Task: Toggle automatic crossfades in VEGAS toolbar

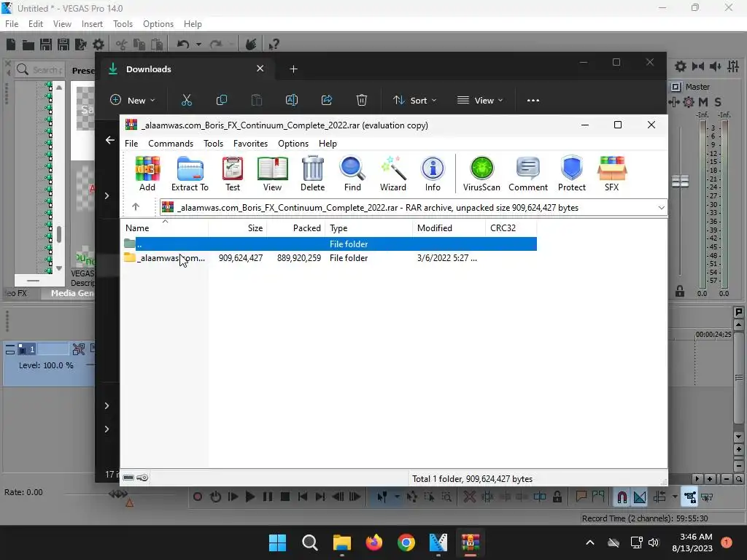Action: [640, 497]
